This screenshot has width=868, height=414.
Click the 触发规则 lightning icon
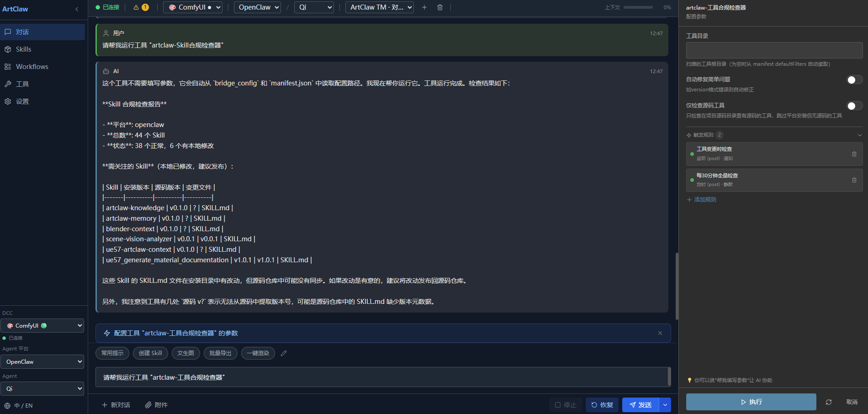(689, 135)
